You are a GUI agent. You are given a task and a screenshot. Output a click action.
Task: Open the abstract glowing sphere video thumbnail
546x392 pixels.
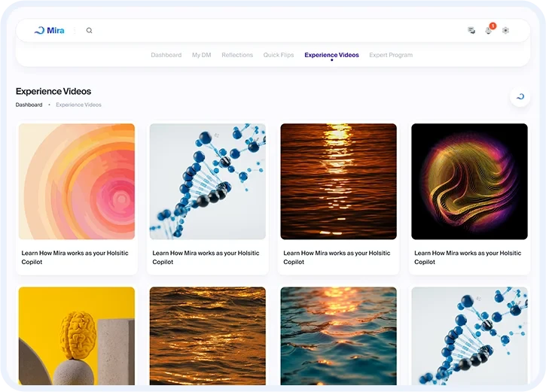click(x=469, y=181)
